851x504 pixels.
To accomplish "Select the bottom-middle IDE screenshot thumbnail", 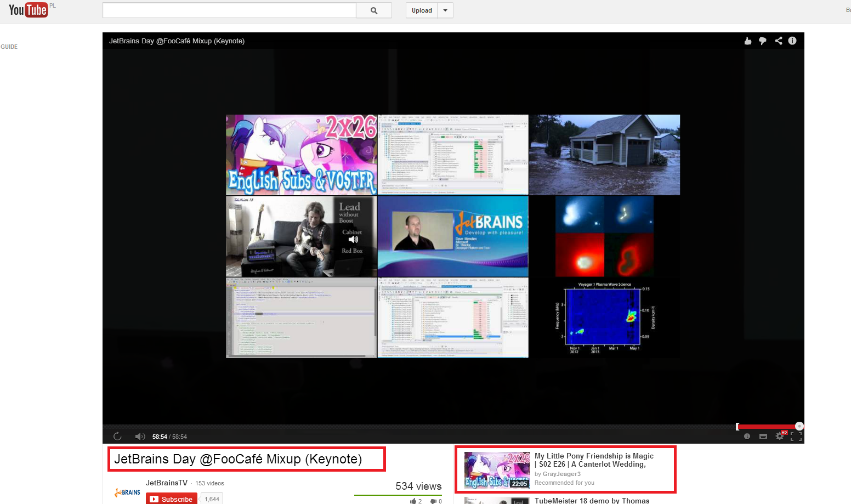I will click(453, 318).
